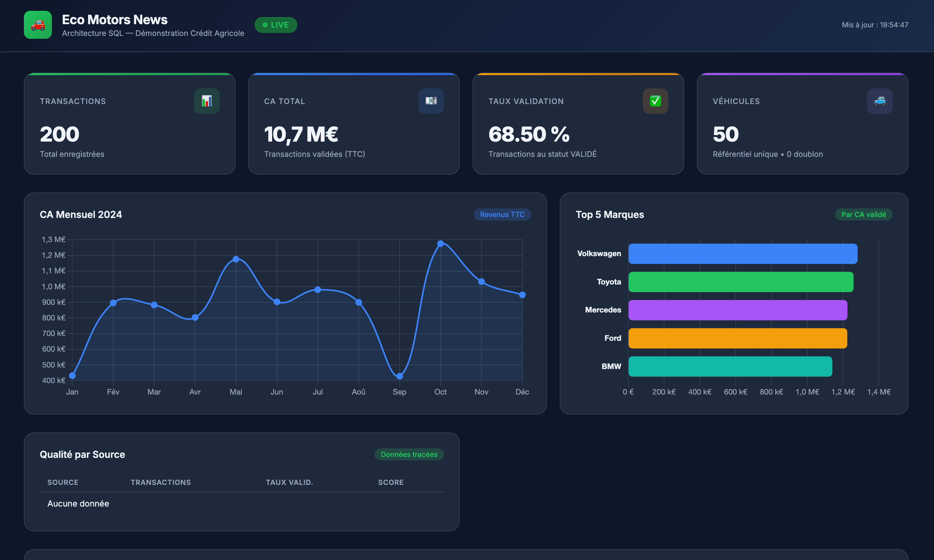The image size is (934, 560).
Task: Click the teal BMW bar
Action: click(x=730, y=367)
